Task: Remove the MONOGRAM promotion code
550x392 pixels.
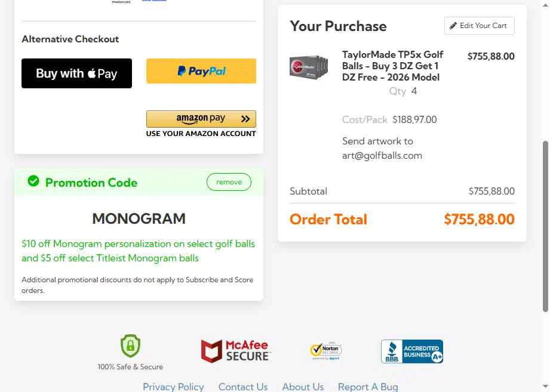Action: coord(229,182)
